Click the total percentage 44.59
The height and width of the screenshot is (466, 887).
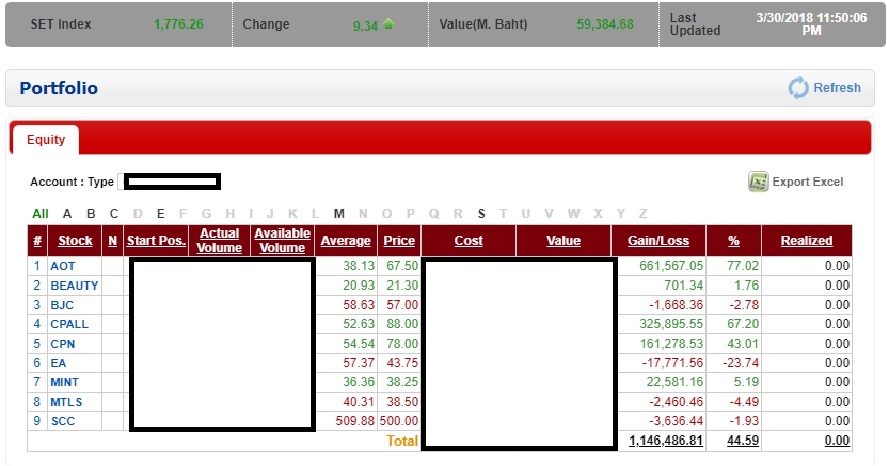click(743, 441)
